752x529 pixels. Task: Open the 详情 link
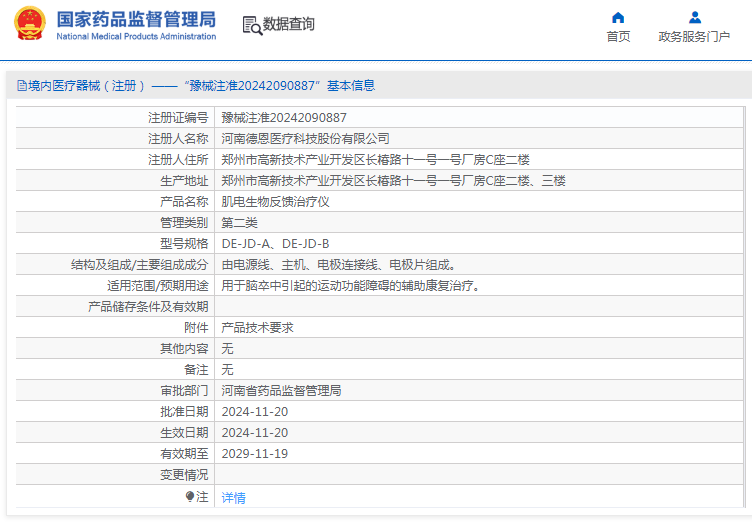click(x=234, y=498)
